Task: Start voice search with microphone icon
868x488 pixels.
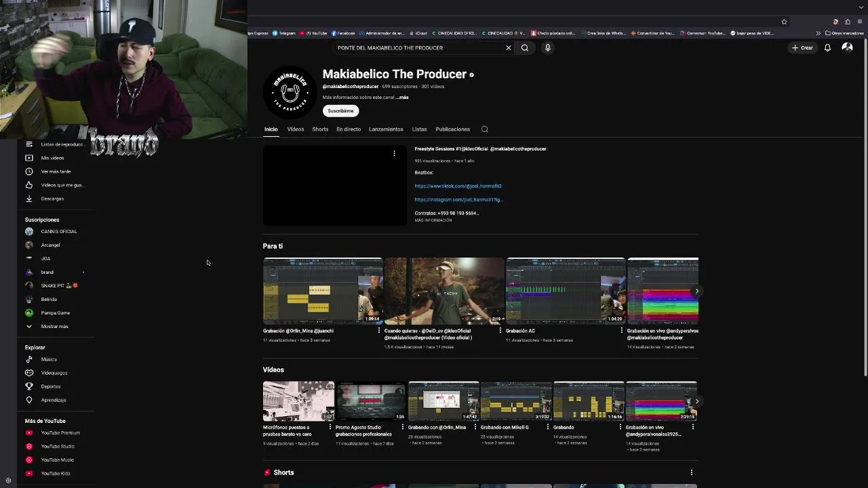Action: pos(548,48)
